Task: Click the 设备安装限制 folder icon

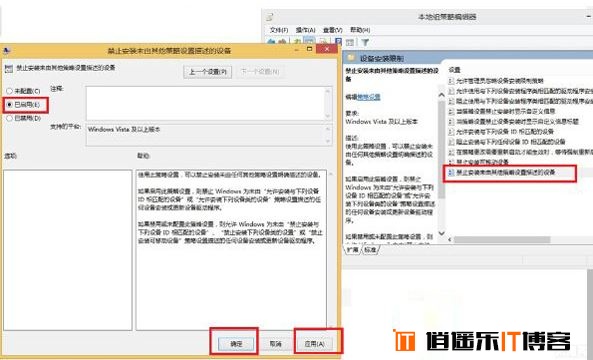Action: 352,58
